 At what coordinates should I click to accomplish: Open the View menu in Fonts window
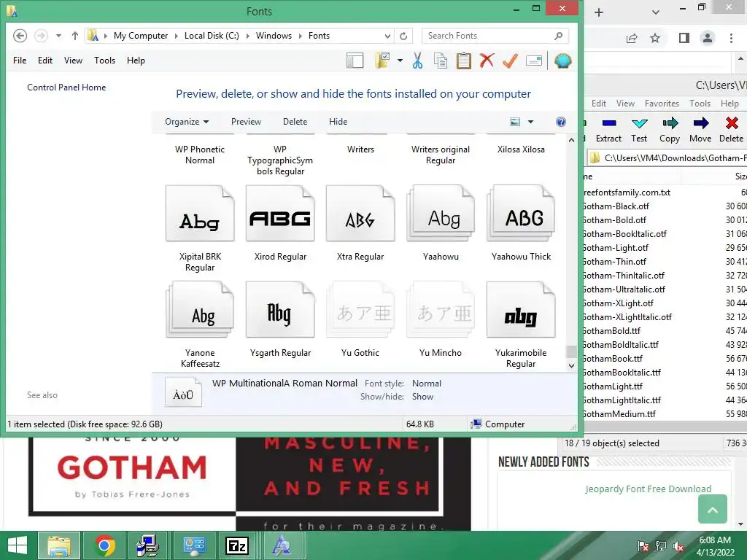tap(73, 61)
